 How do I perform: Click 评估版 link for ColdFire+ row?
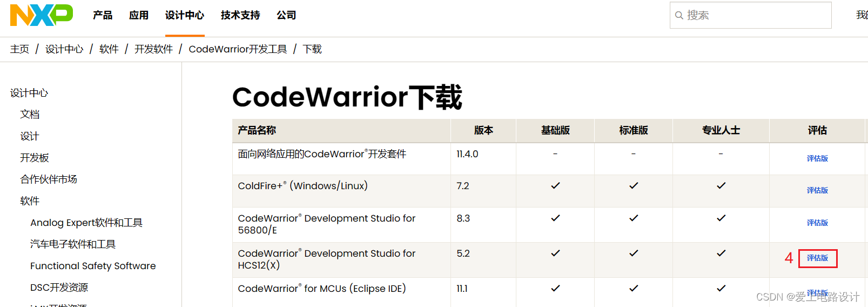[x=817, y=190]
